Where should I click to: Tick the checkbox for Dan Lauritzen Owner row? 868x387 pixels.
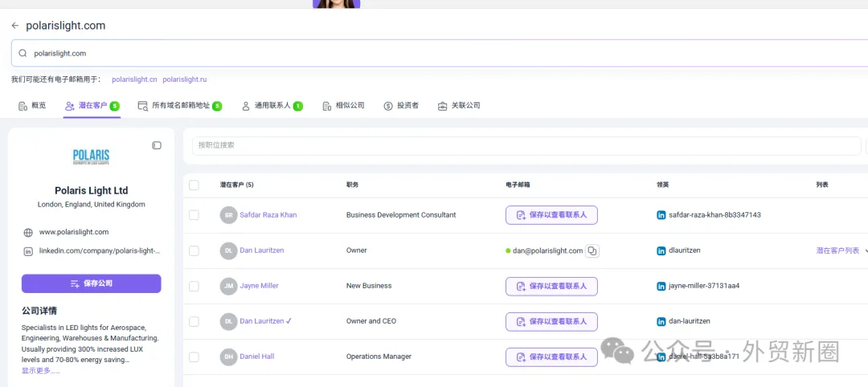[x=194, y=251]
